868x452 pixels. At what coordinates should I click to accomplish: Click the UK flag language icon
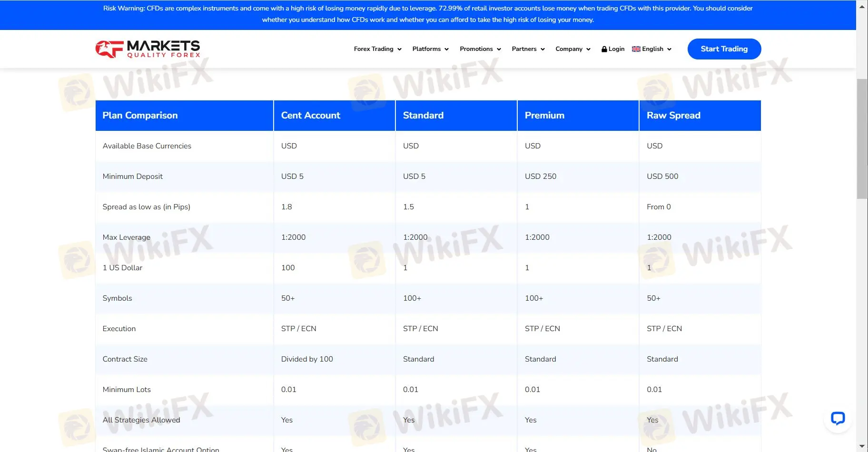click(x=636, y=49)
